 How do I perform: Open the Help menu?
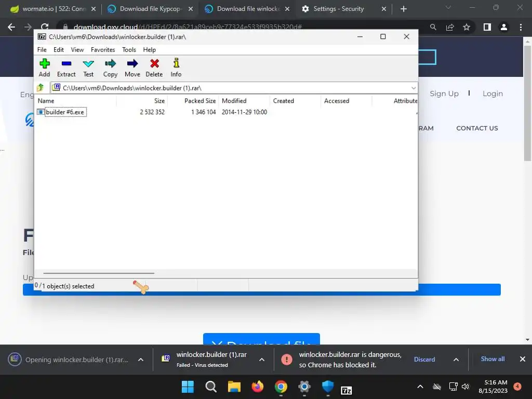click(149, 49)
